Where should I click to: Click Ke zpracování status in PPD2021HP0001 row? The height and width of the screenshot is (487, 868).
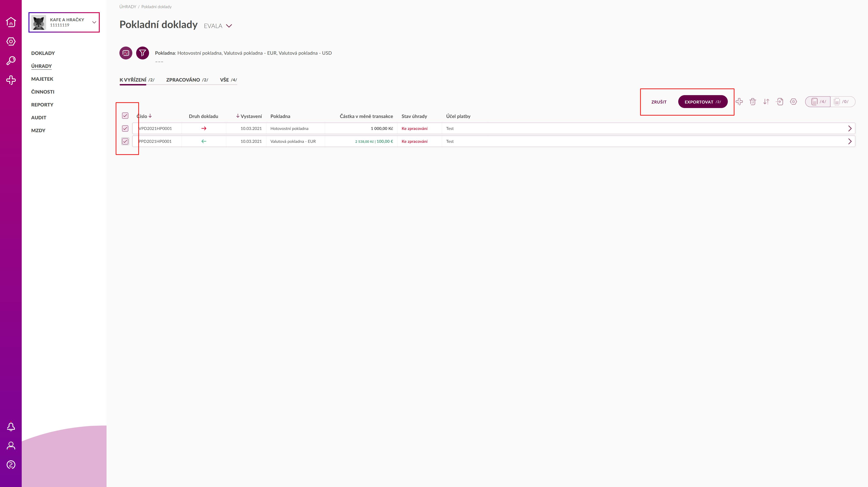point(415,141)
